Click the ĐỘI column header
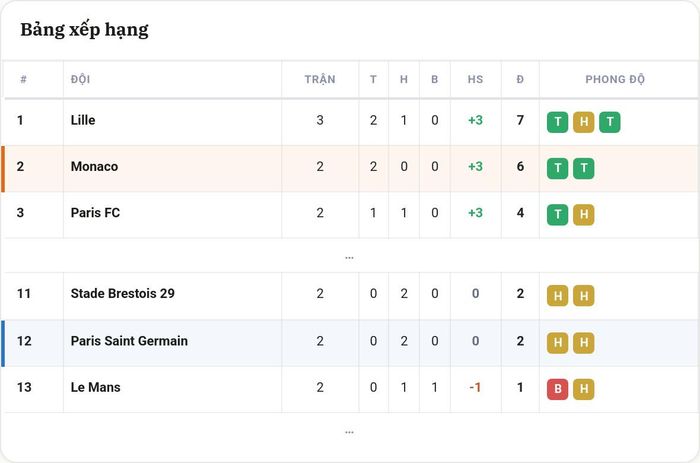 [x=80, y=79]
